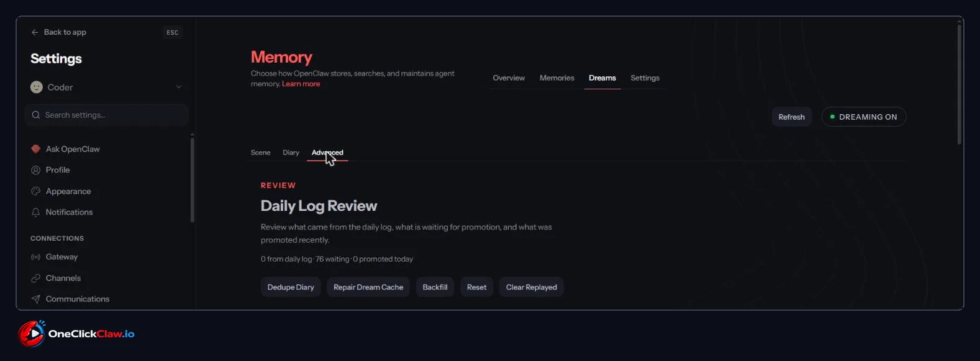This screenshot has height=361, width=980.
Task: Click the Repair Dream Cache button
Action: [x=368, y=287]
